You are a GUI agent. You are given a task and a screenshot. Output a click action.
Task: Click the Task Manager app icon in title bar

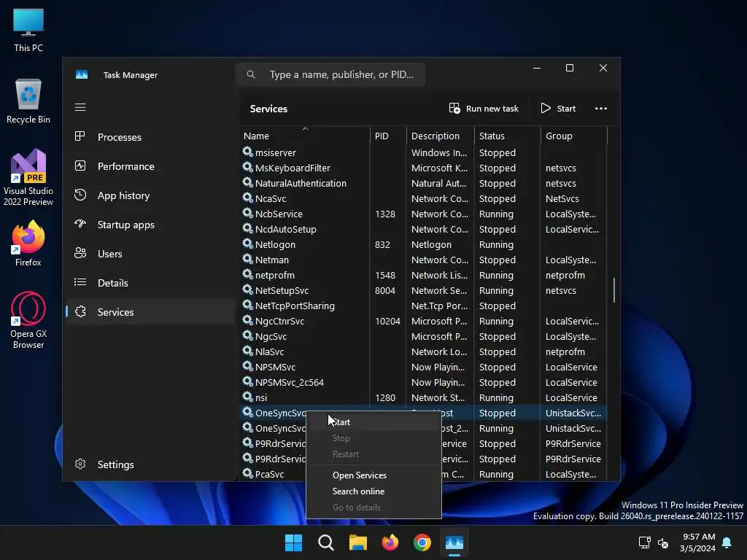coord(82,75)
